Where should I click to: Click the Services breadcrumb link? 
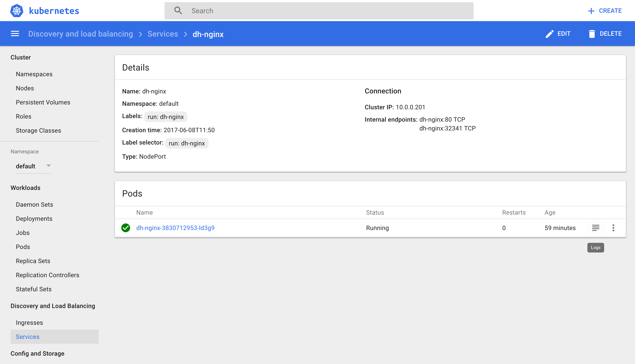[162, 34]
